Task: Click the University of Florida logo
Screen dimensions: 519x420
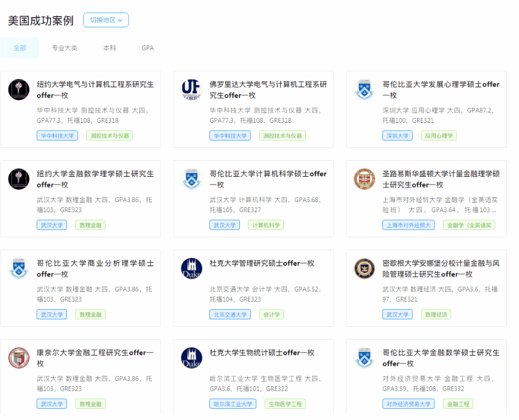Action: point(192,89)
